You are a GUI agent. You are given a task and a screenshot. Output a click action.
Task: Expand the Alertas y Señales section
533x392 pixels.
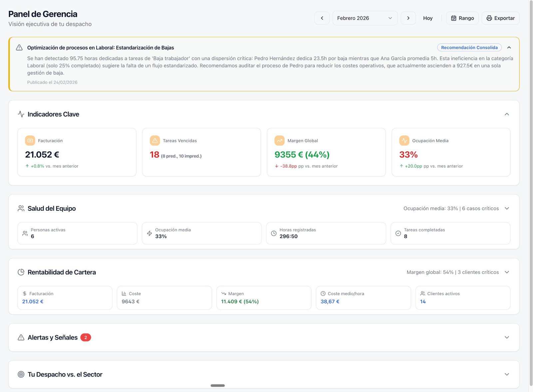tap(507, 337)
